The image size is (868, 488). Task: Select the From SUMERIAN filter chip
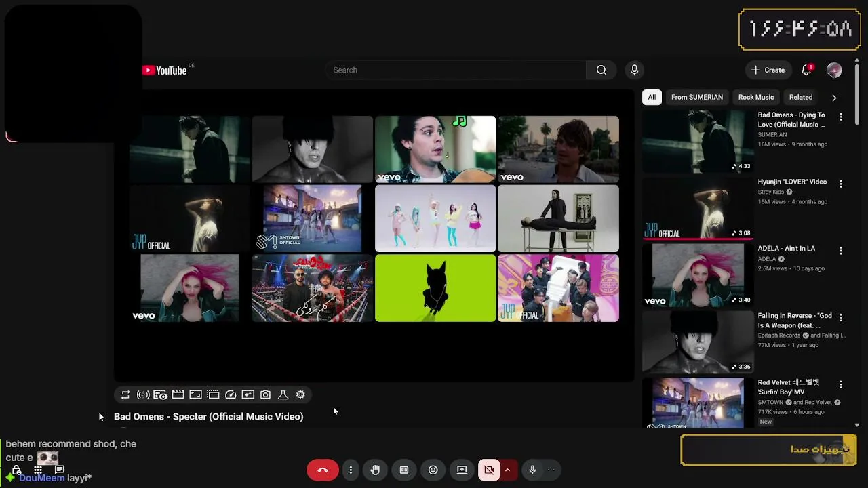tap(697, 97)
